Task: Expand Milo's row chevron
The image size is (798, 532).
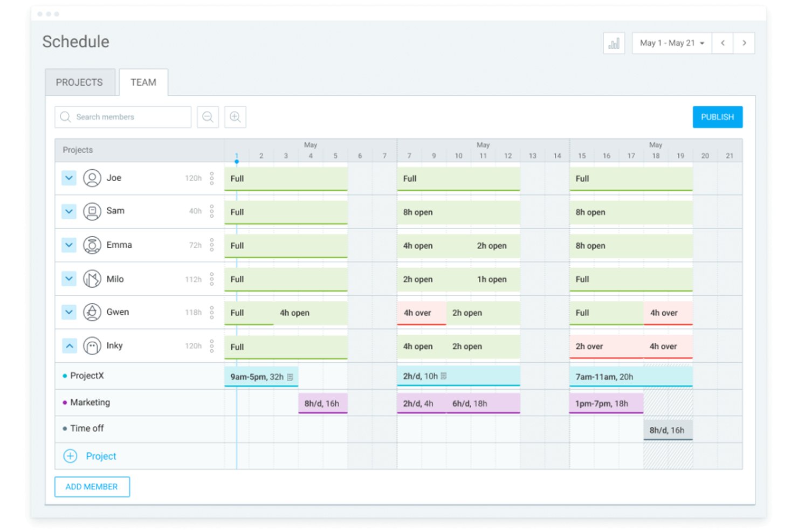Action: [69, 279]
